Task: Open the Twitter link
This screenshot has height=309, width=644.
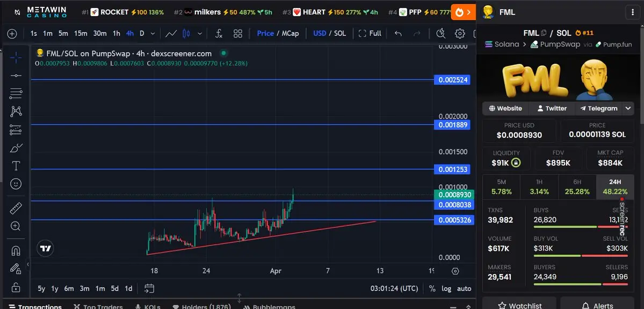Action: coord(552,108)
